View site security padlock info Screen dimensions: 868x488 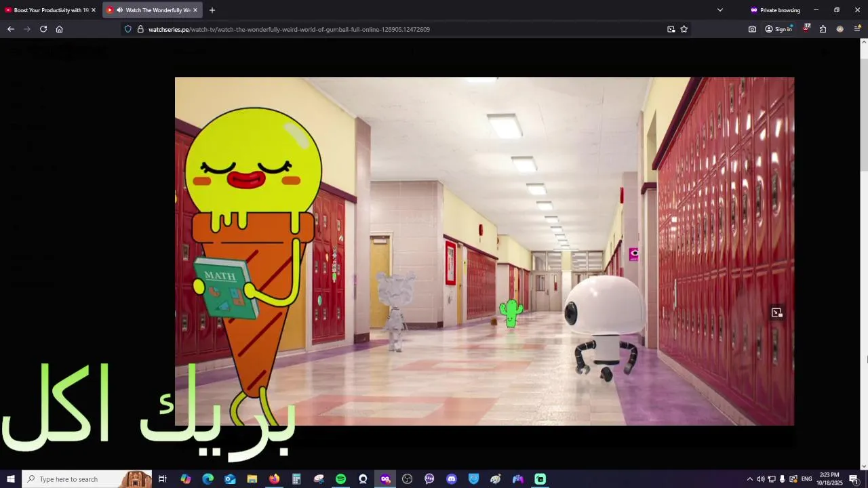(x=140, y=29)
